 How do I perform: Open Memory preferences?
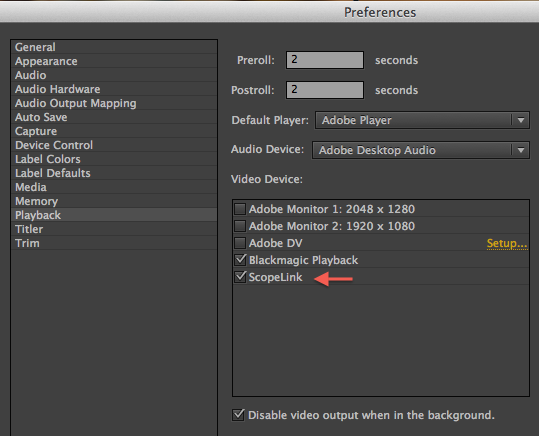pyautogui.click(x=114, y=201)
